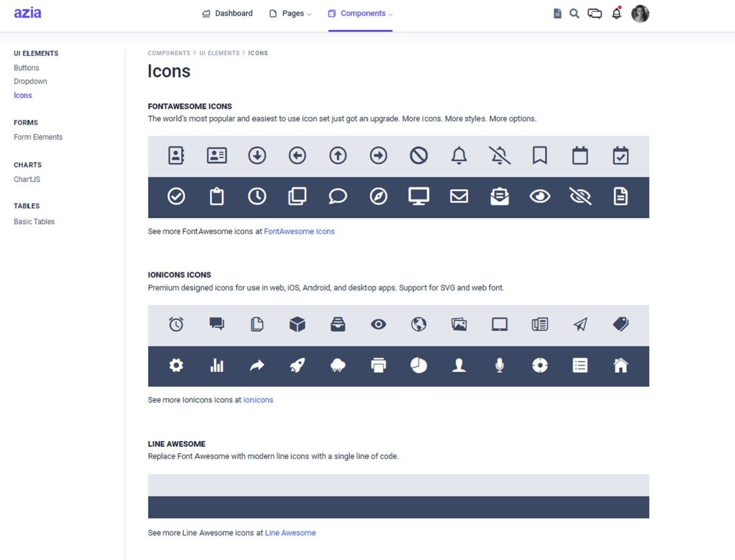This screenshot has width=735, height=560.
Task: Click the settings gear icon in the Ionicons row
Action: [x=176, y=365]
